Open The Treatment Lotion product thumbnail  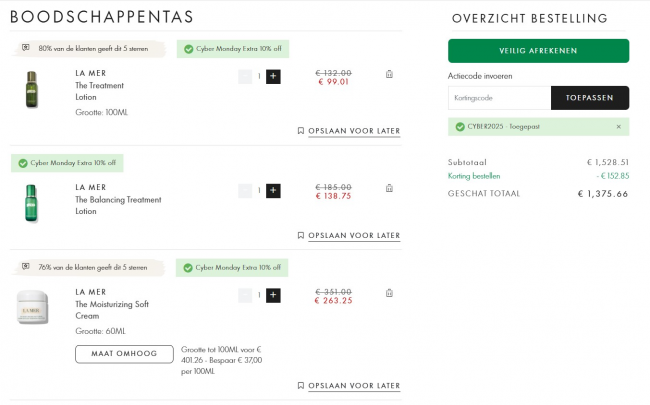31,90
